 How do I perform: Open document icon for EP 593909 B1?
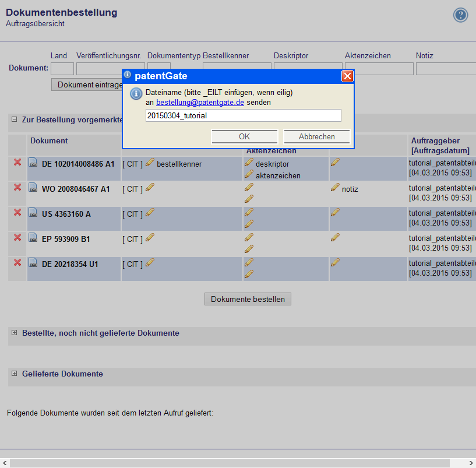pyautogui.click(x=33, y=237)
